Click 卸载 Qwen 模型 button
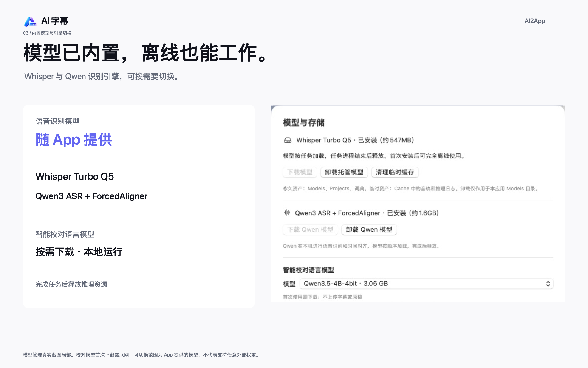The height and width of the screenshot is (368, 588). pyautogui.click(x=369, y=230)
